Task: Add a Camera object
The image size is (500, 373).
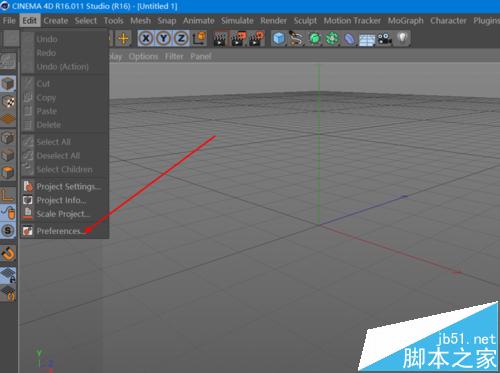Action: coord(384,39)
